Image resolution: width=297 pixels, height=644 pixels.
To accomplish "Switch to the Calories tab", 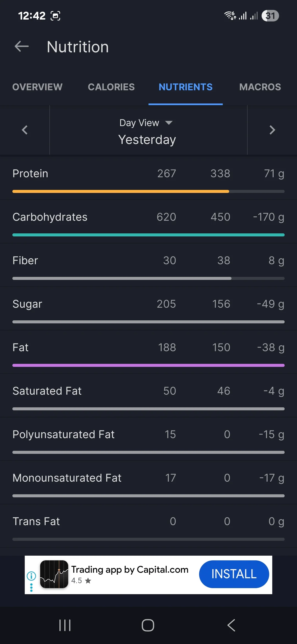I will [111, 87].
